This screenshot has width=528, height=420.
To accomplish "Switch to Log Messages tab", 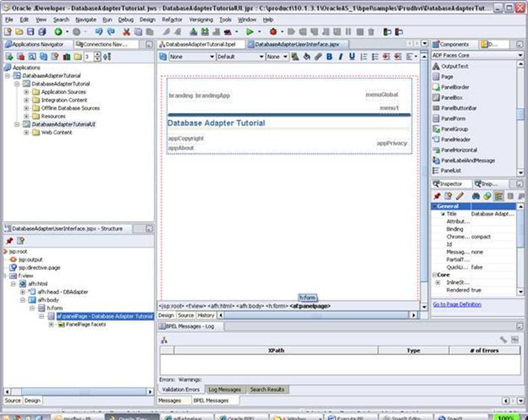I will pos(225,390).
